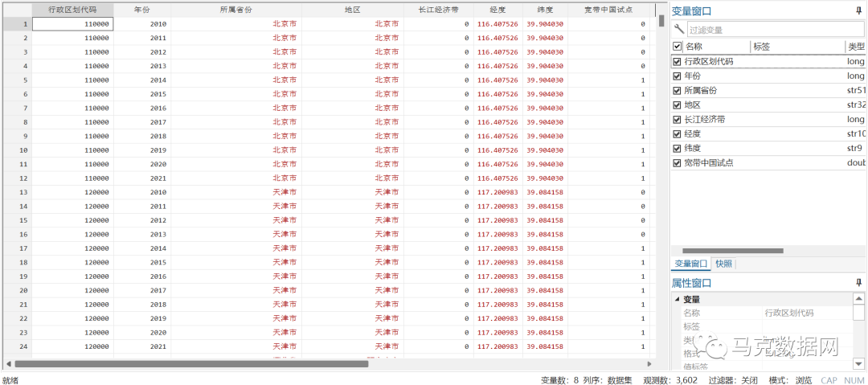Select the 地区 column header
868x385 pixels.
pyautogui.click(x=353, y=10)
